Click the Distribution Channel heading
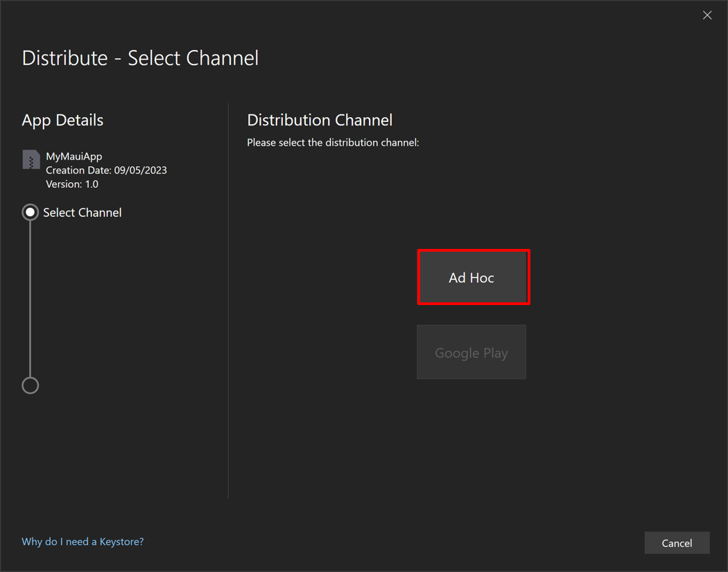 click(320, 119)
